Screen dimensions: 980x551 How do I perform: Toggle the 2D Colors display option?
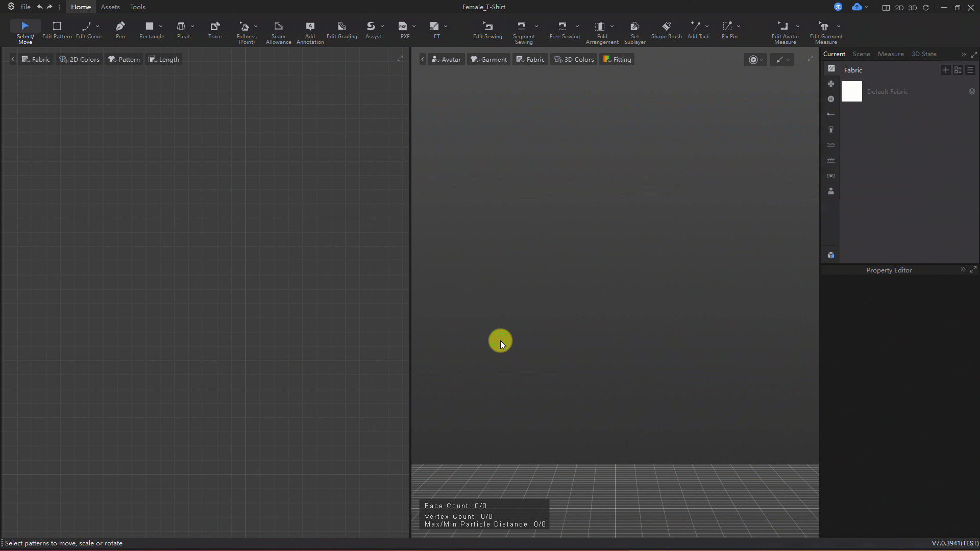pos(80,59)
